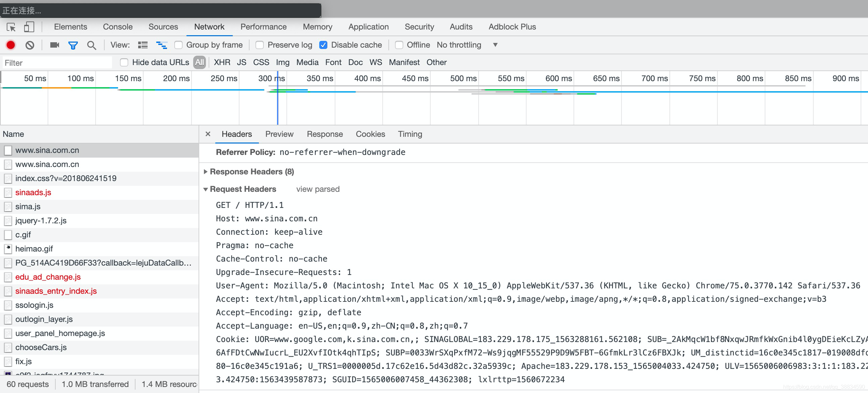Click the view parsed link
868x393 pixels.
(318, 189)
